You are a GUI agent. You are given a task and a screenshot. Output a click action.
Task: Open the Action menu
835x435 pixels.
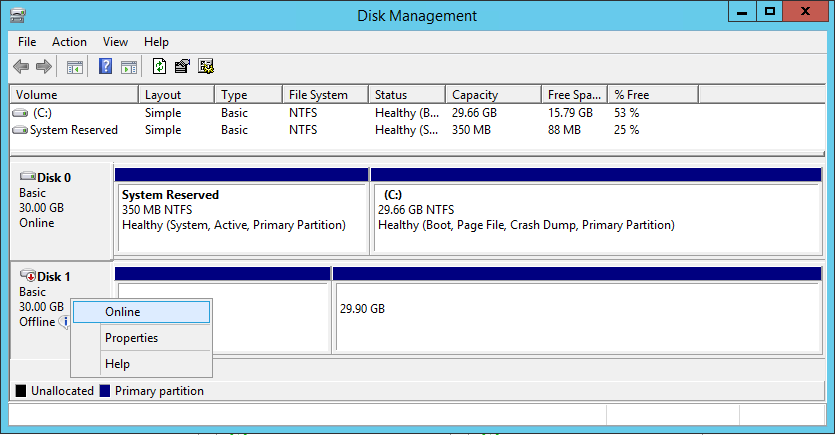click(x=69, y=42)
